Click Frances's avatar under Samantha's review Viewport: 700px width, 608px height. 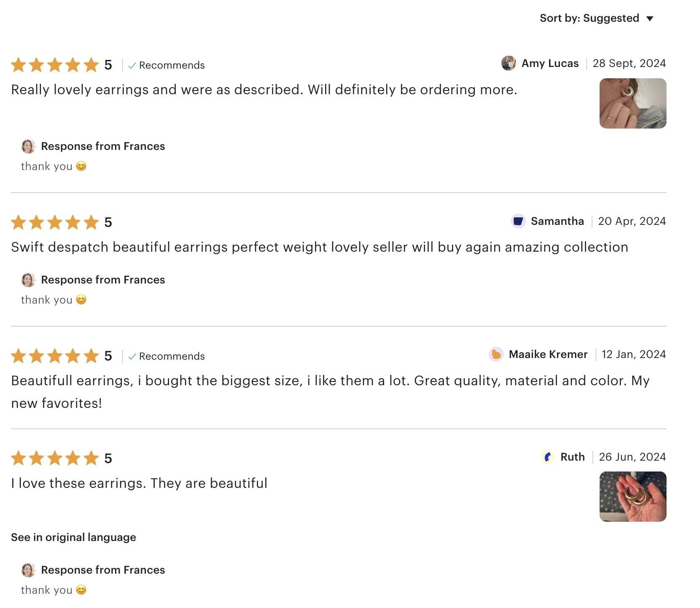click(28, 280)
